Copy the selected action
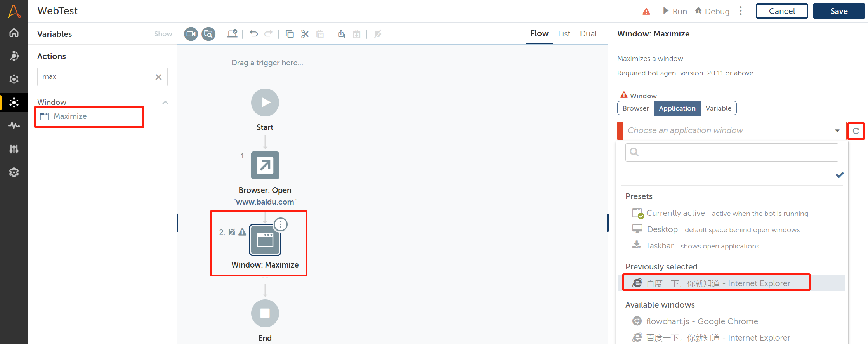868x344 pixels. [290, 34]
